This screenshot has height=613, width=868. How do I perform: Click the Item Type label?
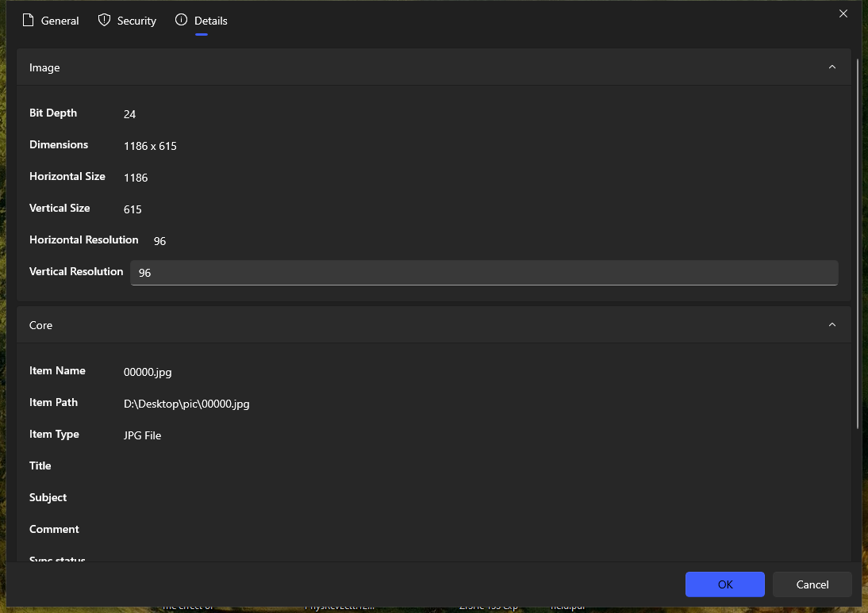54,435
